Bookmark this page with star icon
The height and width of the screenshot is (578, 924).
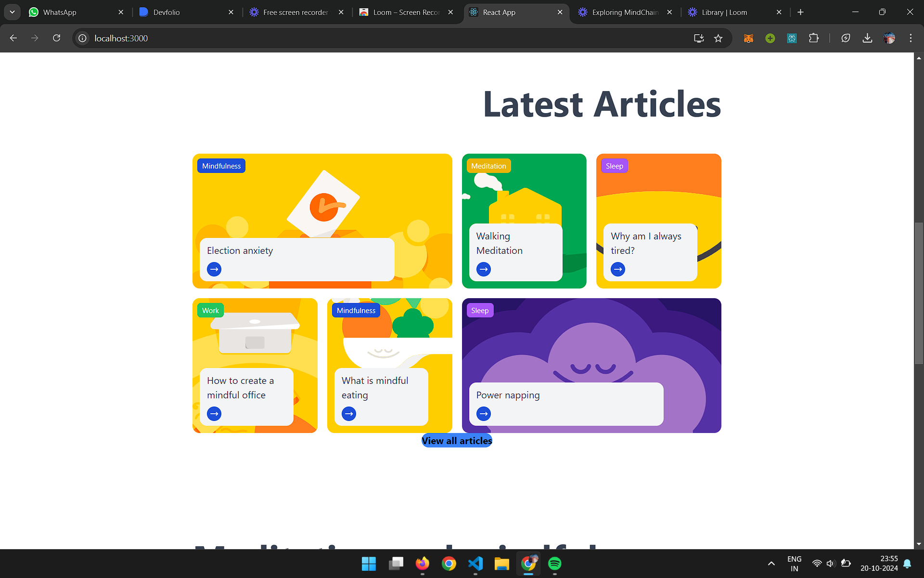click(x=718, y=39)
